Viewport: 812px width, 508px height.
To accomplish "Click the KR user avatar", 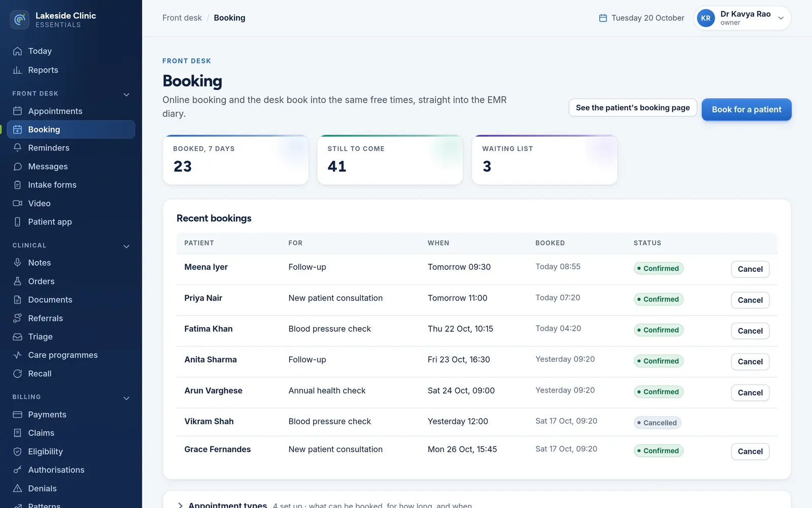I will click(706, 18).
